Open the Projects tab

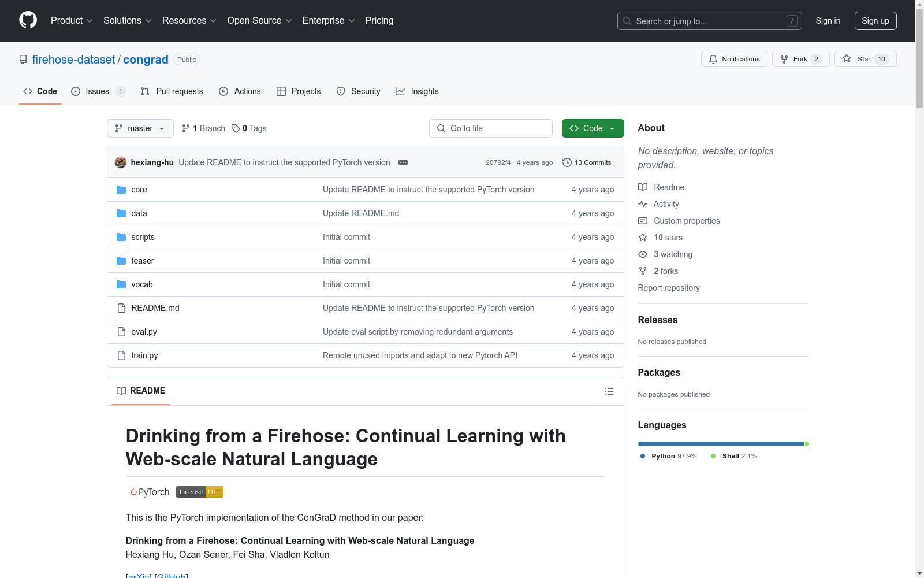(299, 91)
